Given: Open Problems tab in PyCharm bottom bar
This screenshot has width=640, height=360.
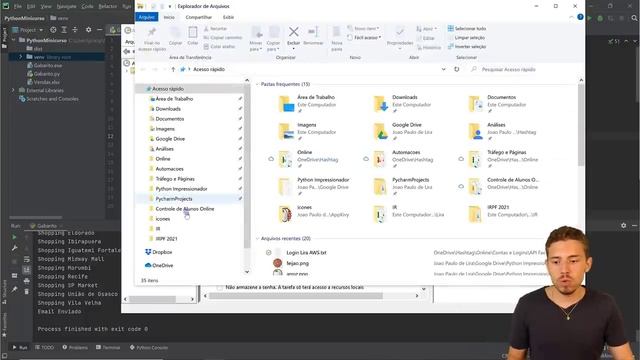Looking at the screenshot, I should [x=75, y=348].
